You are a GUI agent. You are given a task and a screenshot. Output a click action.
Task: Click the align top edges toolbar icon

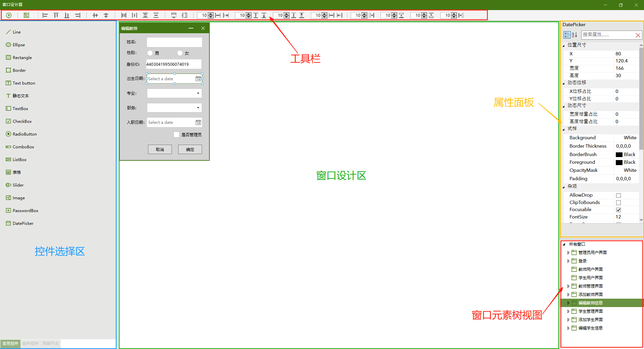coord(56,15)
